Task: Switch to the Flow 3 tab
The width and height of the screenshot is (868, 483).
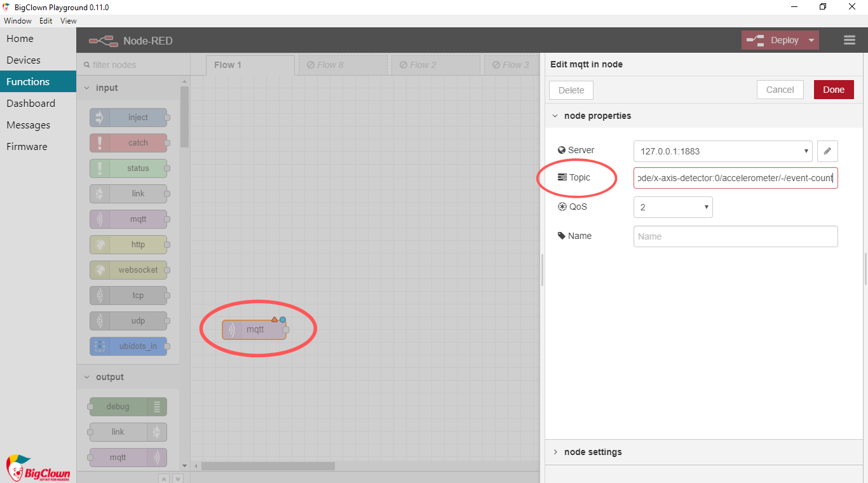Action: (x=512, y=65)
